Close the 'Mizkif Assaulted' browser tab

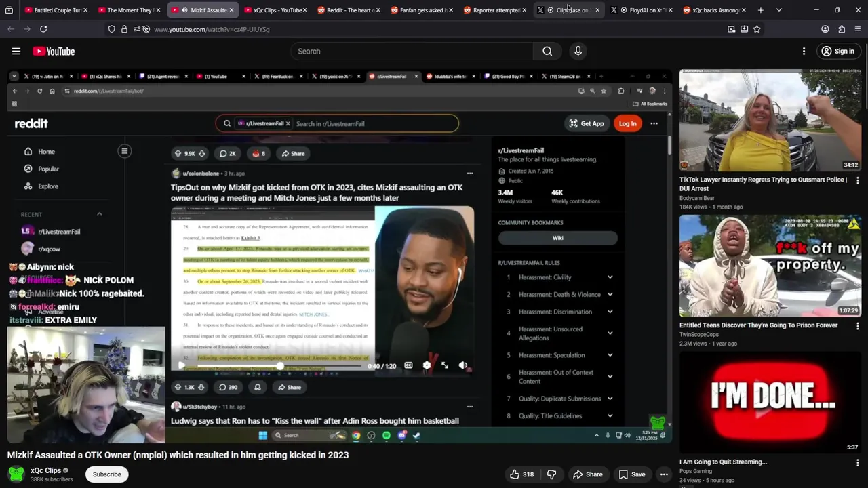coord(231,10)
